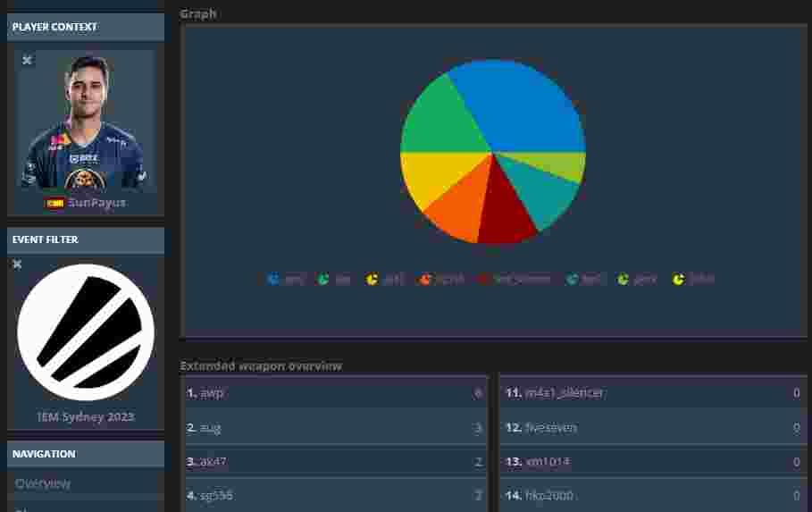Select the awp row in weapon overview
Image resolution: width=812 pixels, height=512 pixels.
(x=334, y=392)
